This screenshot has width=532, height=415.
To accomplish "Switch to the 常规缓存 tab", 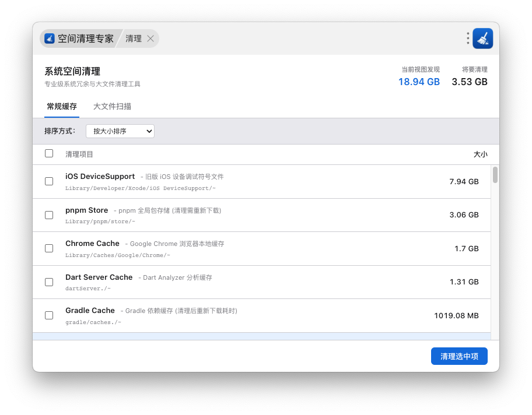I will [62, 107].
